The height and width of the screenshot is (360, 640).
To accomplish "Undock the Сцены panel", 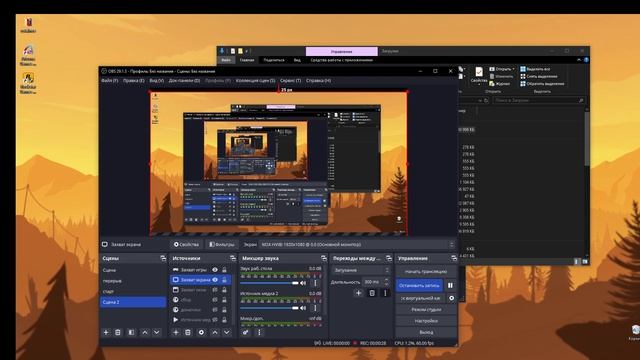I will tap(163, 258).
